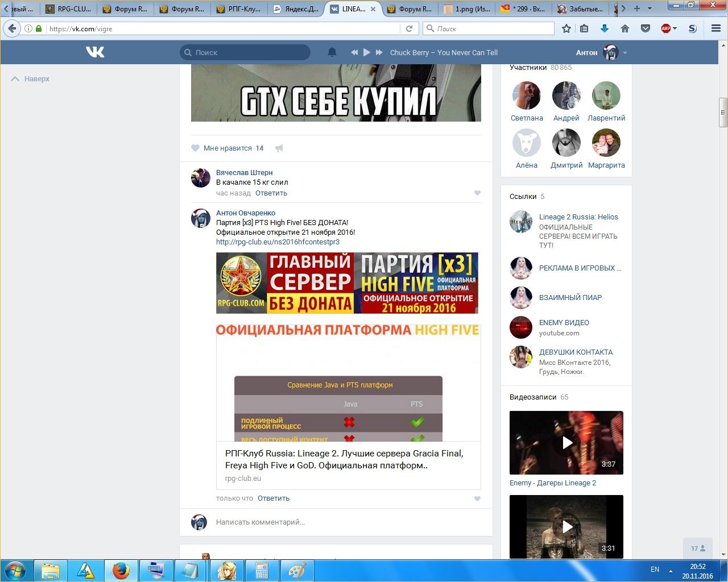The height and width of the screenshot is (582, 728).
Task: Open the GTX СЕБЕ КУПИЛ image
Action: pyautogui.click(x=336, y=93)
